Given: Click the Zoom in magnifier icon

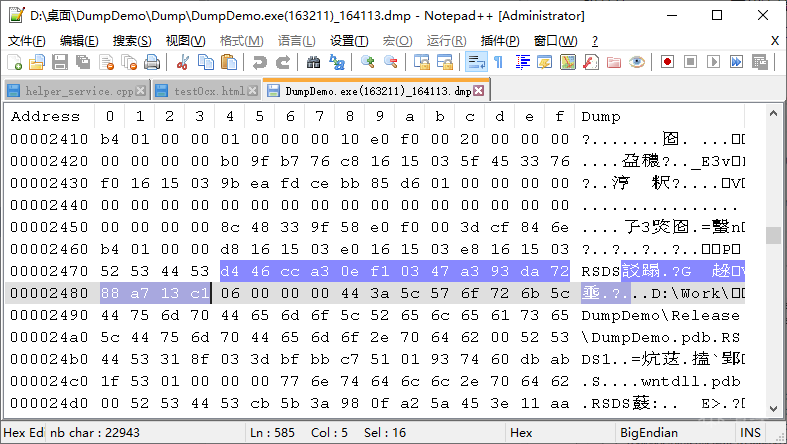Looking at the screenshot, I should click(x=367, y=62).
